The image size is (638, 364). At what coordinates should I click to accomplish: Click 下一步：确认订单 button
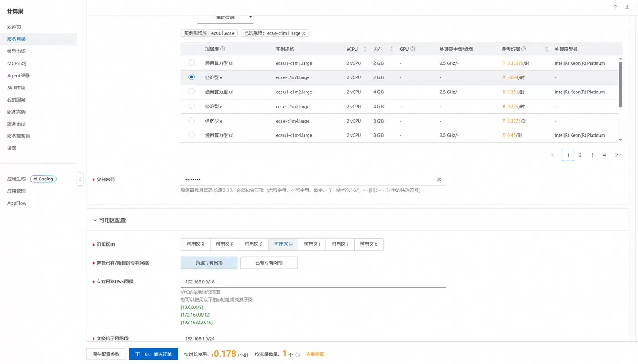point(153,354)
